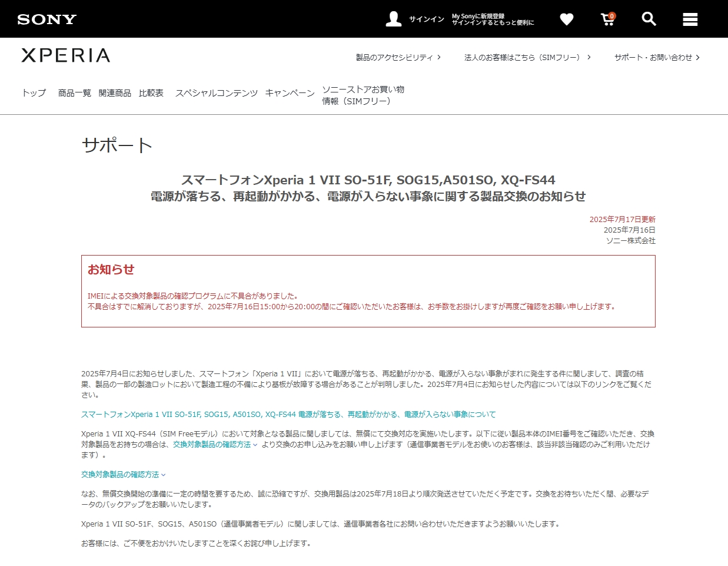Screen dimensions: 728x566
Task: Click the closing apology text お客様には、ご不便を
Action: (x=196, y=544)
